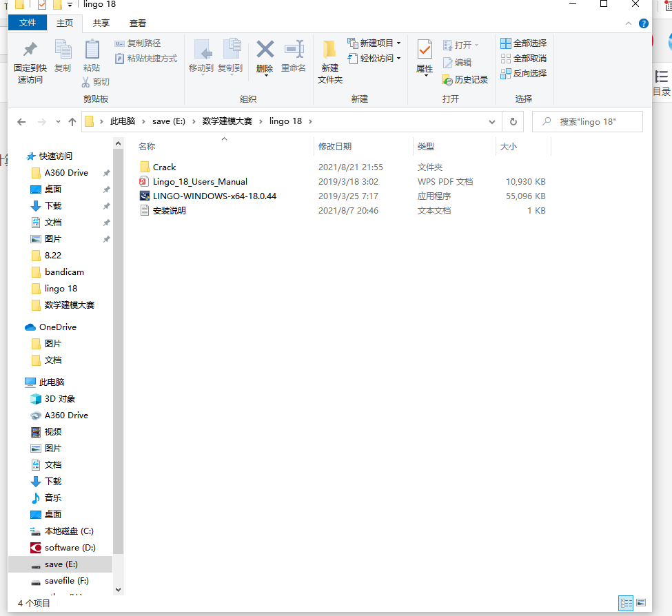Screen dimensions: 672x616
Task: Click the Open ribbon command
Action: pos(460,45)
